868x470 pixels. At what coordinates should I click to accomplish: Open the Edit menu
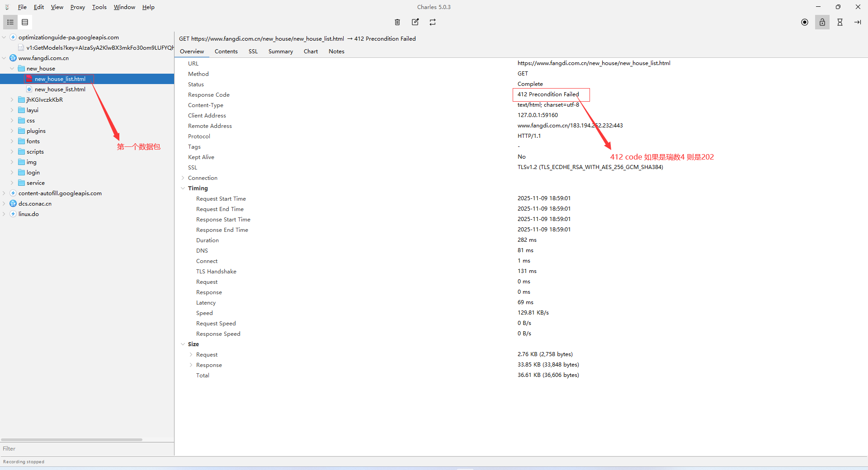coord(39,7)
